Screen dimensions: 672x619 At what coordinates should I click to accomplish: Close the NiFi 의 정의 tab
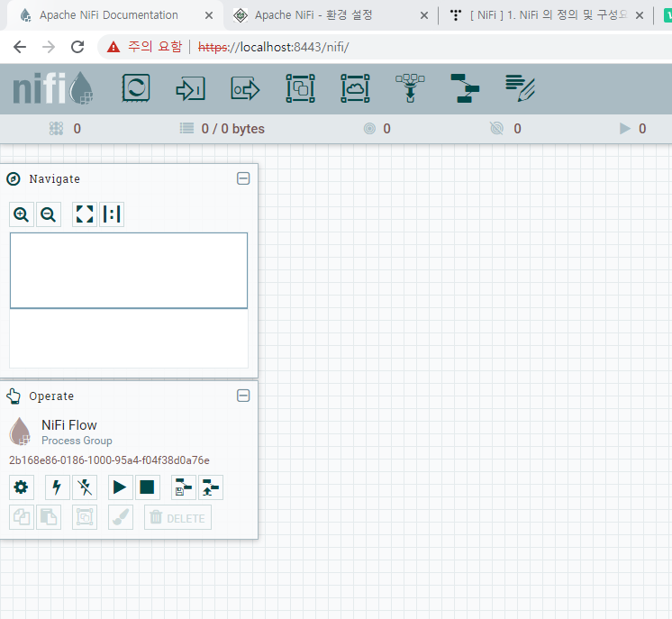pyautogui.click(x=640, y=15)
